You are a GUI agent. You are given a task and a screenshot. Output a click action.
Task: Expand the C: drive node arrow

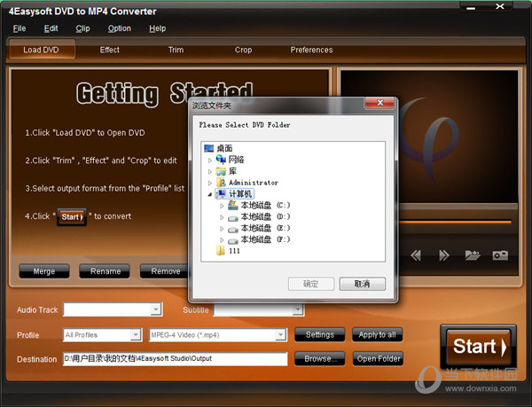tap(222, 206)
